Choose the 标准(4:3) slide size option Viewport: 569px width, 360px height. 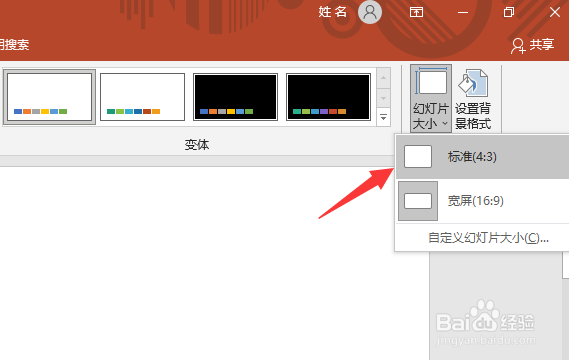(x=482, y=157)
